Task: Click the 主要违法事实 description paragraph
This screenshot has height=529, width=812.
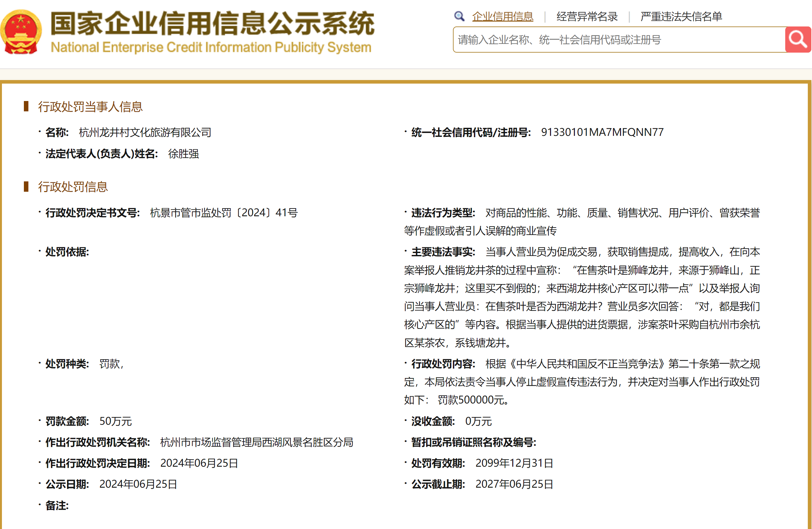Action: (x=582, y=298)
